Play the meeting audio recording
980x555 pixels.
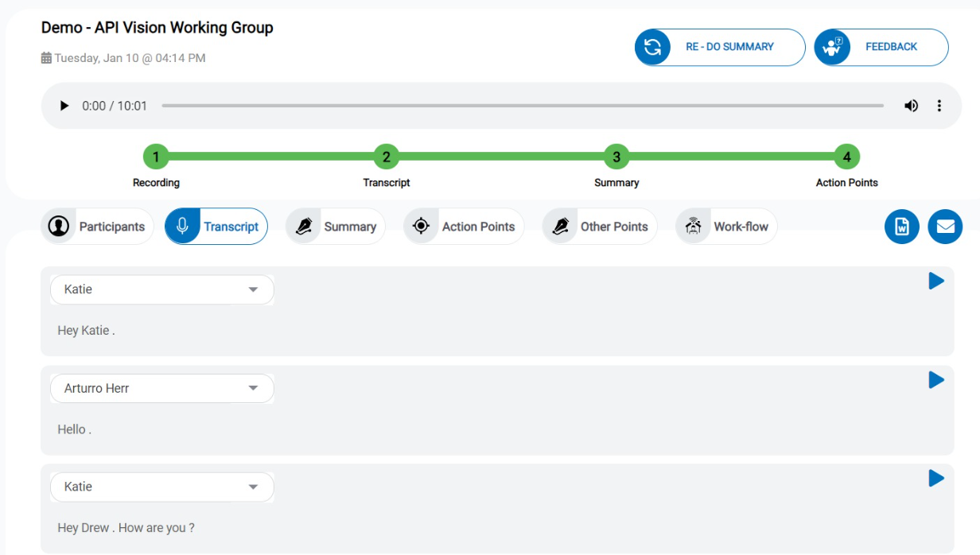64,106
